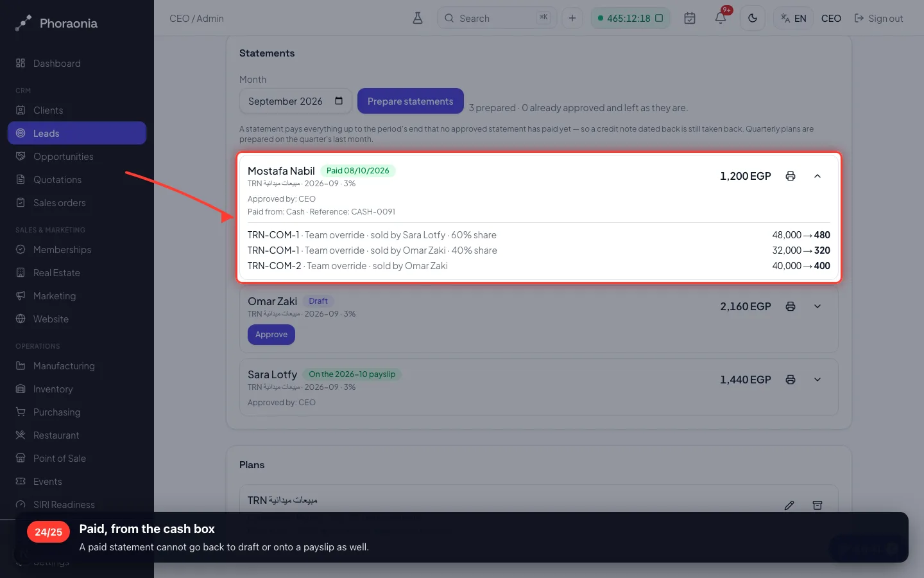This screenshot has width=924, height=578.
Task: Open Sales orders page
Action: pyautogui.click(x=77, y=203)
